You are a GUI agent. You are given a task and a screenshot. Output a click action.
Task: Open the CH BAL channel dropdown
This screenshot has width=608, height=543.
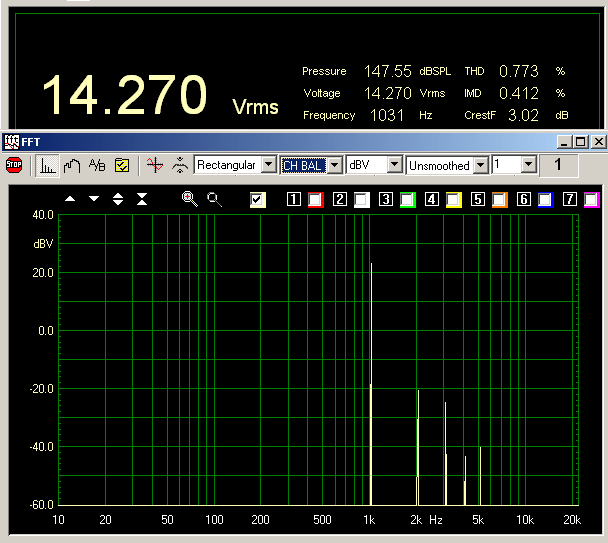point(335,165)
